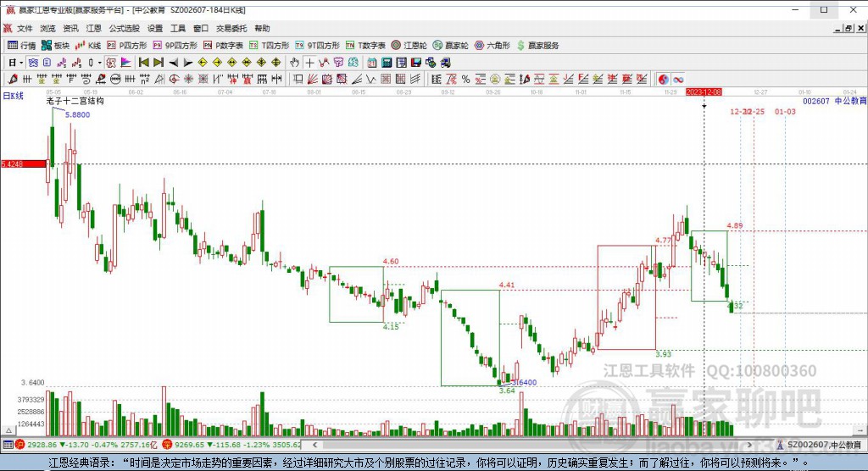Expand the volume panel with triangle button
This screenshot has width=868, height=471.
8,430
